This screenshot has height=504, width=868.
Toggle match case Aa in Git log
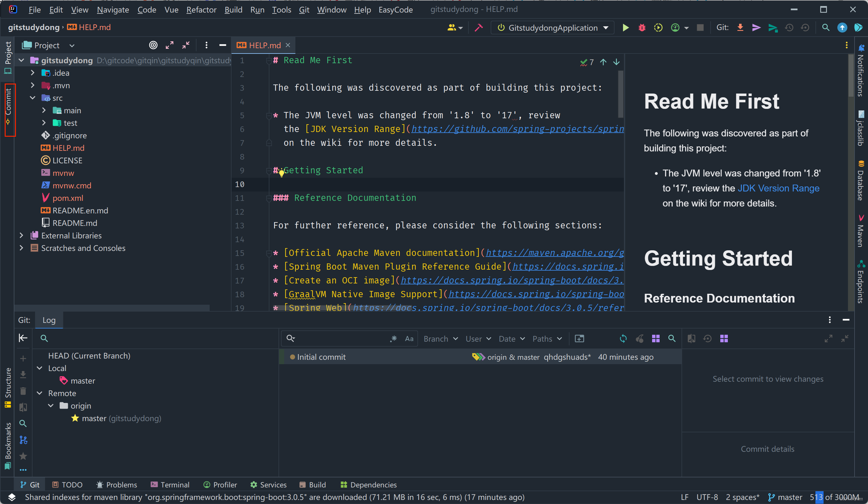409,339
